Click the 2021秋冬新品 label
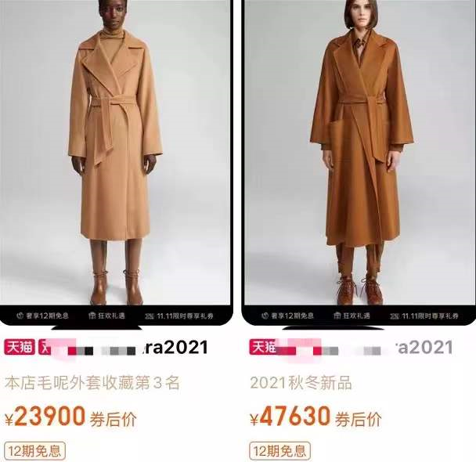The height and width of the screenshot is (462, 476). coord(301,383)
